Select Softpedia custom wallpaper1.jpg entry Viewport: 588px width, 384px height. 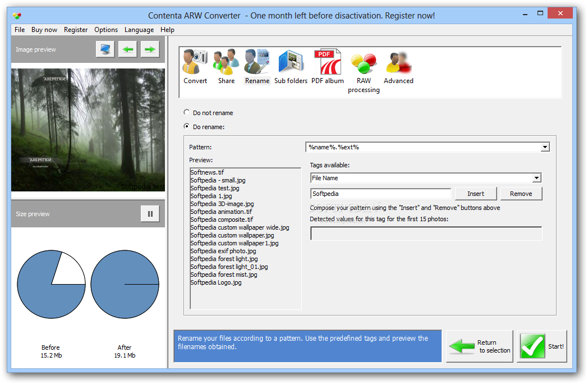tap(235, 243)
